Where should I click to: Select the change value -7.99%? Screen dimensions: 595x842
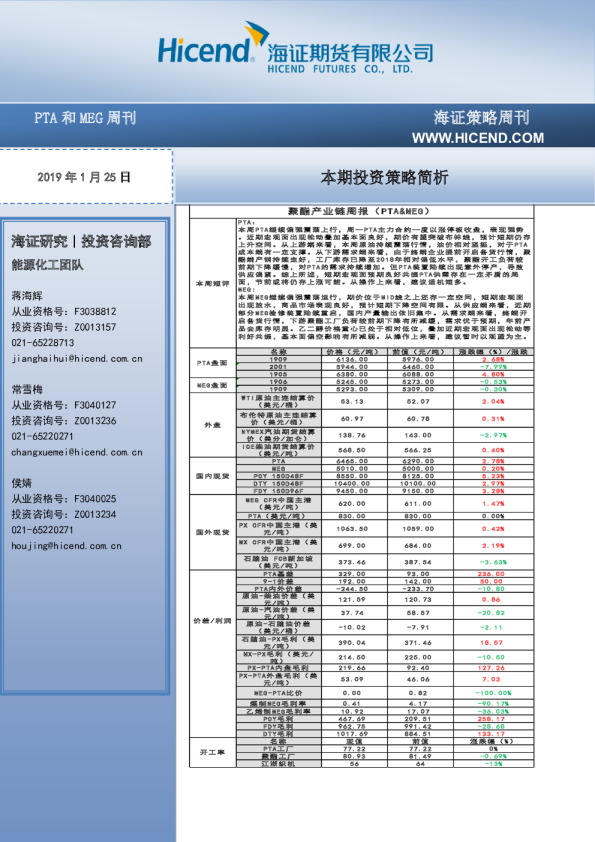(493, 367)
